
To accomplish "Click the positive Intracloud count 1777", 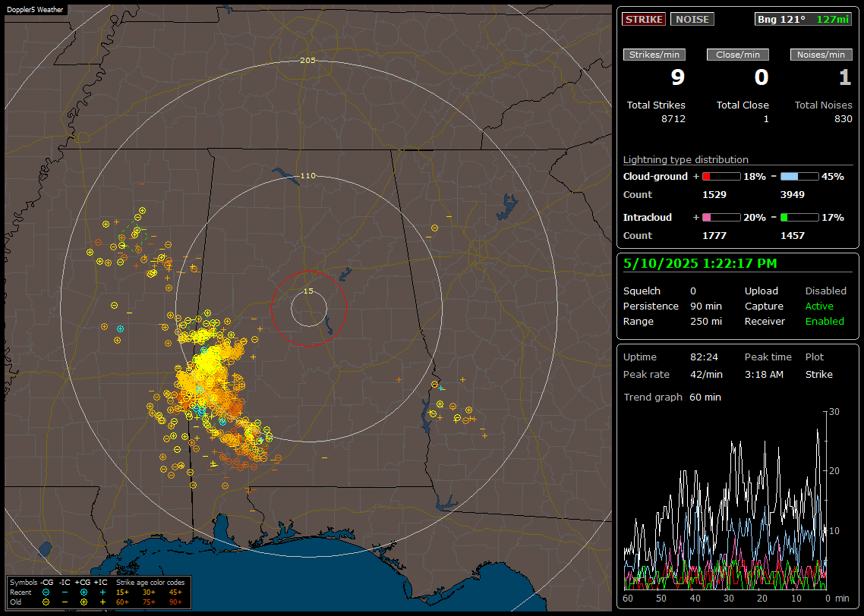I will [714, 236].
